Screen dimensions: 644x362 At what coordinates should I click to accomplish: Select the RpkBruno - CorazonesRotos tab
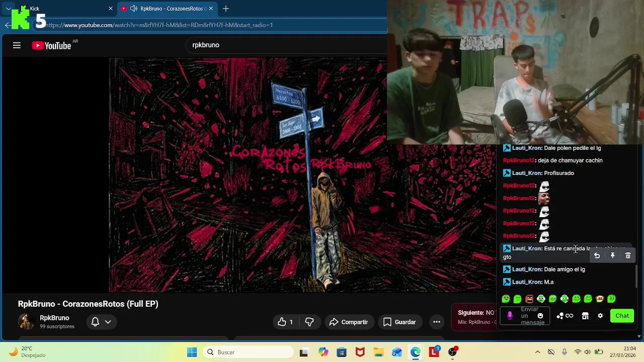point(167,9)
